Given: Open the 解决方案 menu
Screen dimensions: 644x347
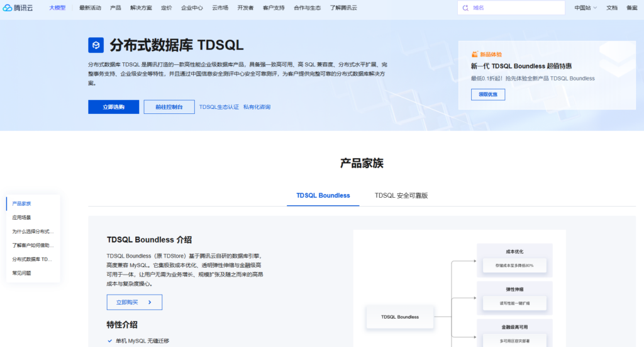Looking at the screenshot, I should pyautogui.click(x=141, y=8).
